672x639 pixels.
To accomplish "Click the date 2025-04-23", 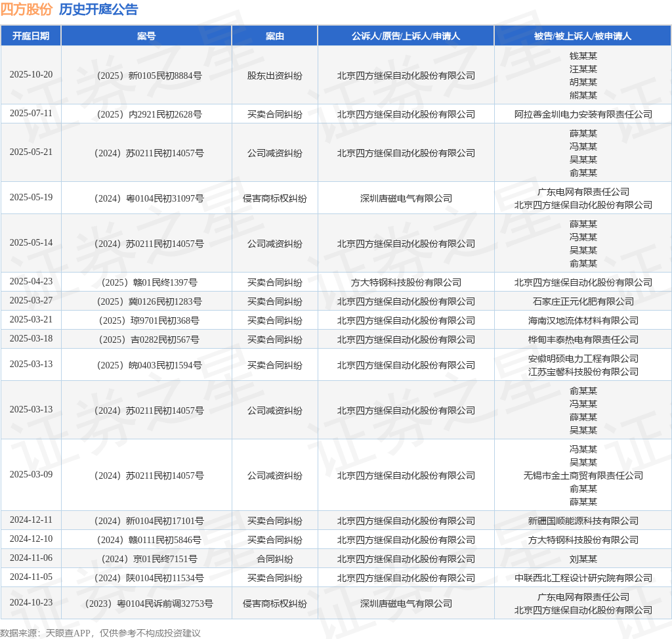I will coord(31,281).
